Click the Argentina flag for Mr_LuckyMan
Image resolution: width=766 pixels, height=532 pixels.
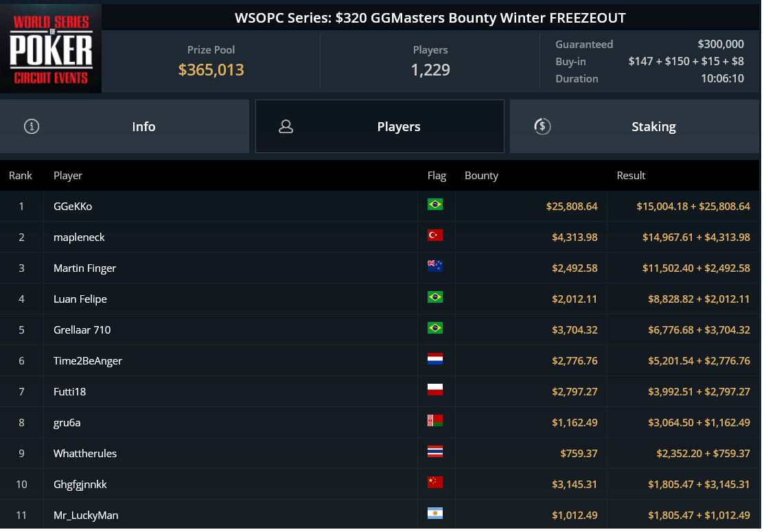434,513
